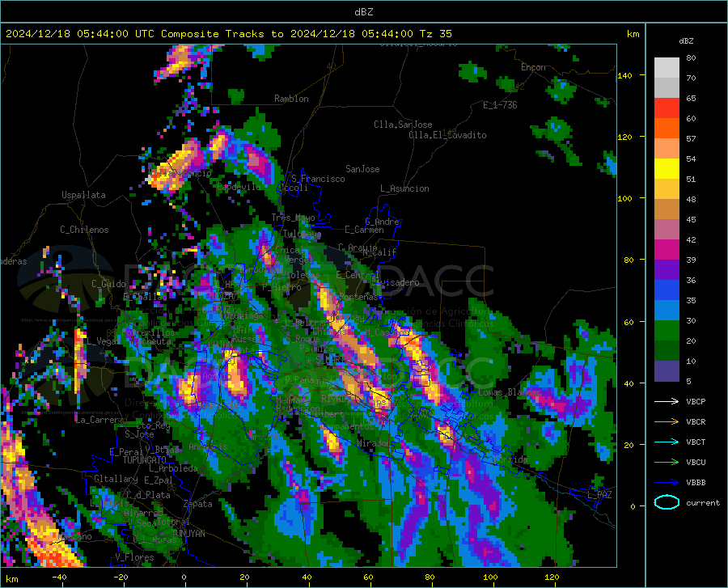Click the 'C_Guido' map label

coord(108,284)
